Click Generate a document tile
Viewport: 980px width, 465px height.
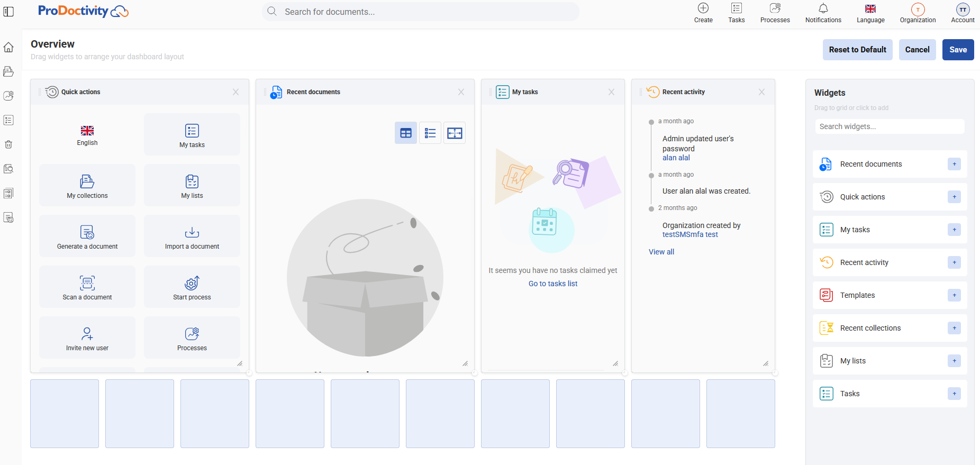[87, 236]
